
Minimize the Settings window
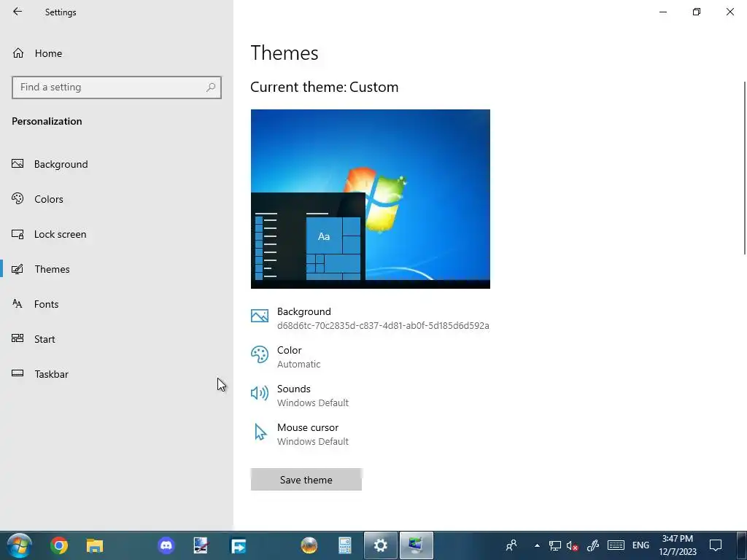(663, 12)
